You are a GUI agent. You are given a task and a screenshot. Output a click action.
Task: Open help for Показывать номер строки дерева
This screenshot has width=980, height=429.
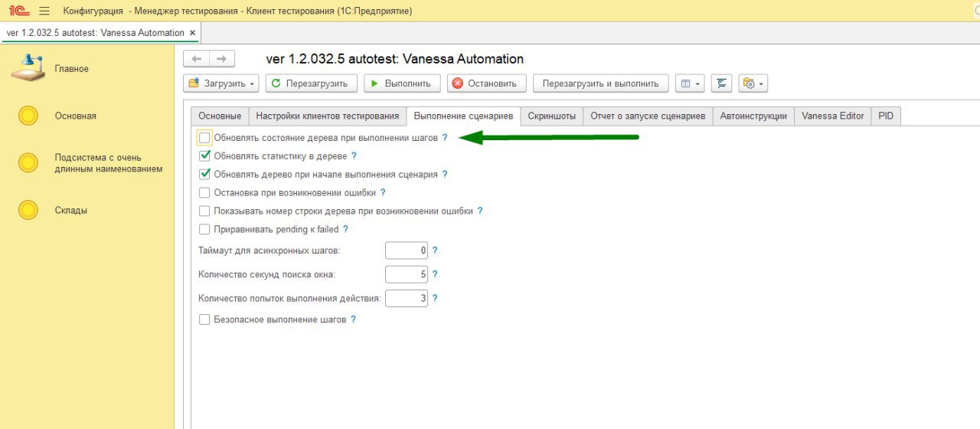tap(480, 211)
